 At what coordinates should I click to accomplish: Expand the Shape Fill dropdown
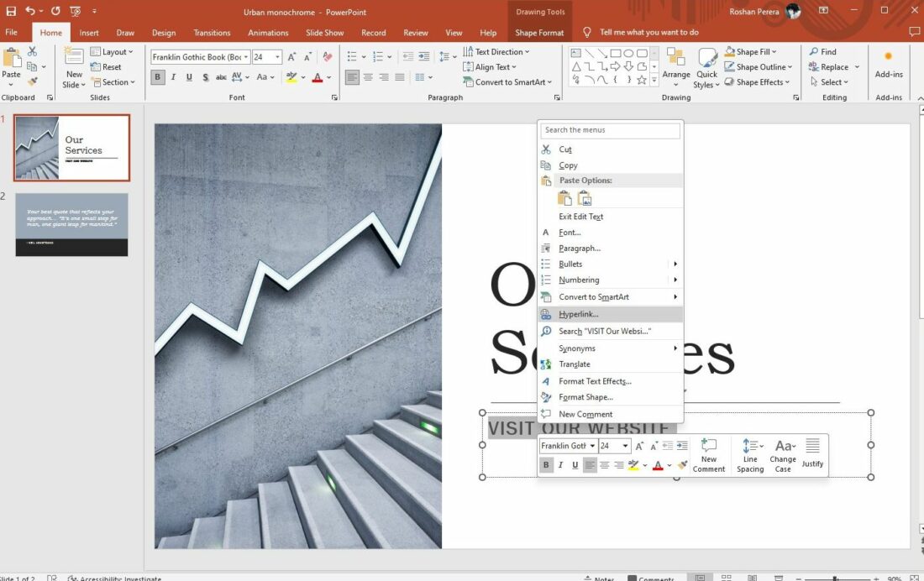pyautogui.click(x=774, y=52)
